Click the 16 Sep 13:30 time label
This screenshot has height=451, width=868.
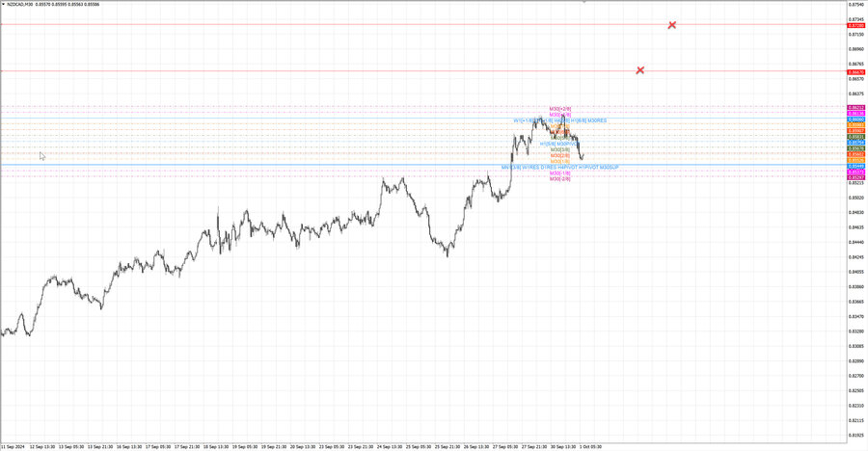coord(129,446)
